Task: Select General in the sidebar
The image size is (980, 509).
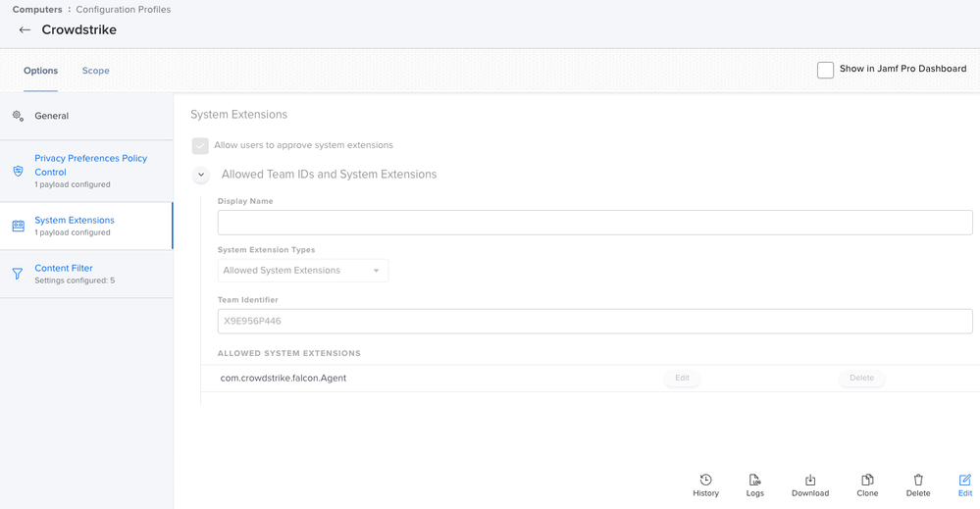Action: (x=86, y=116)
